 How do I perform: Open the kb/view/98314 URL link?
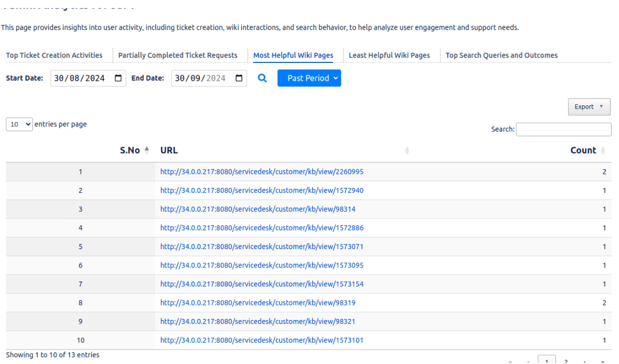(259, 209)
